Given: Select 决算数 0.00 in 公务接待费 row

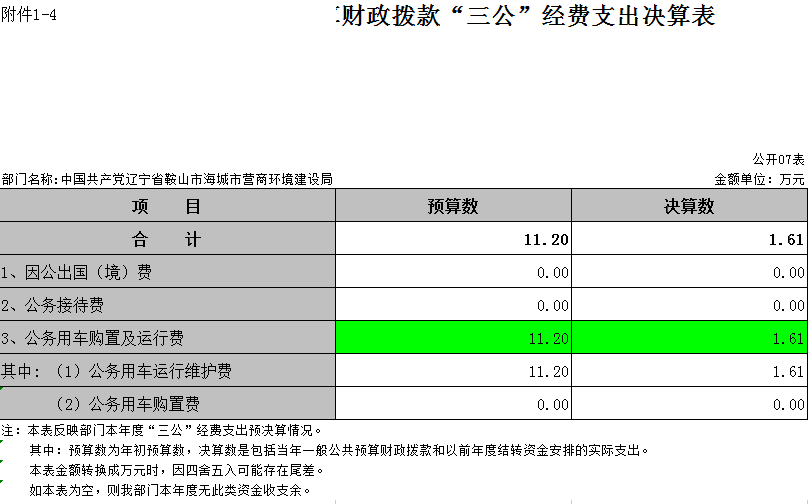Looking at the screenshot, I should (689, 305).
